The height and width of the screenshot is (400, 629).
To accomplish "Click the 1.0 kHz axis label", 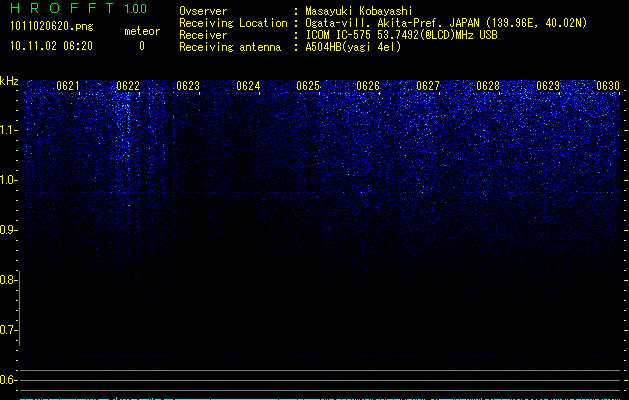I will [x=8, y=180].
